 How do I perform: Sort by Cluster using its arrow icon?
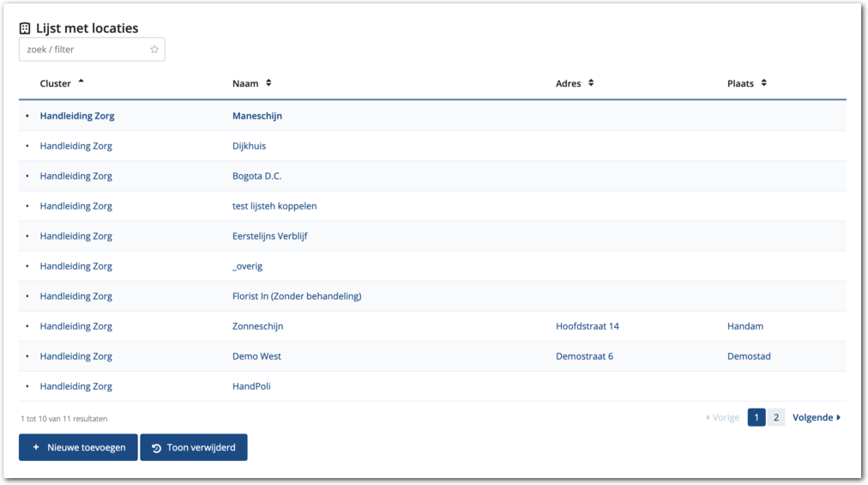click(81, 82)
